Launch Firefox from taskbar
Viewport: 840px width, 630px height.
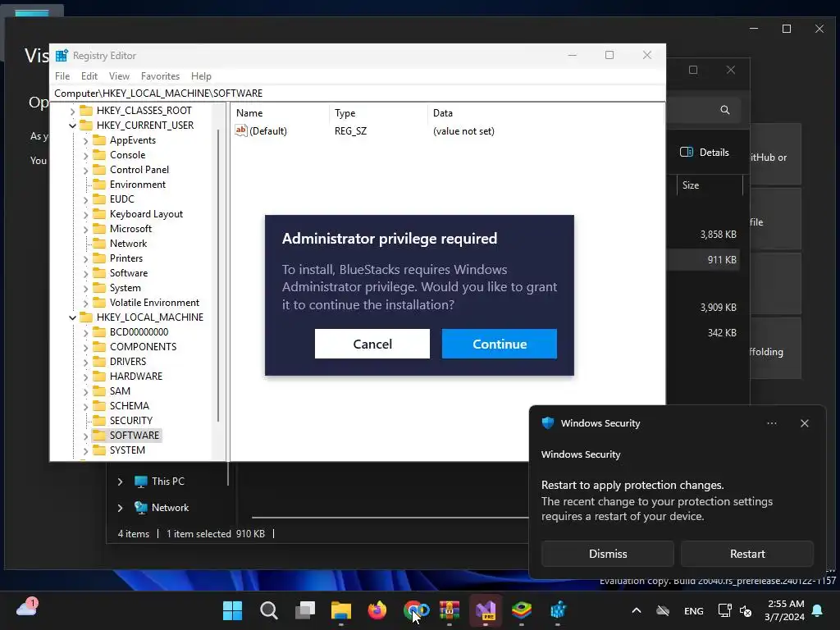tap(377, 610)
